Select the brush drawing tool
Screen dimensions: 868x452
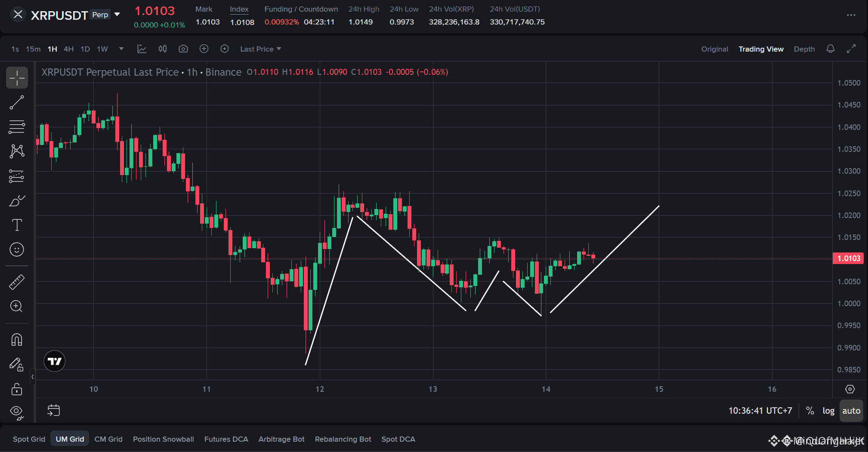click(x=17, y=200)
